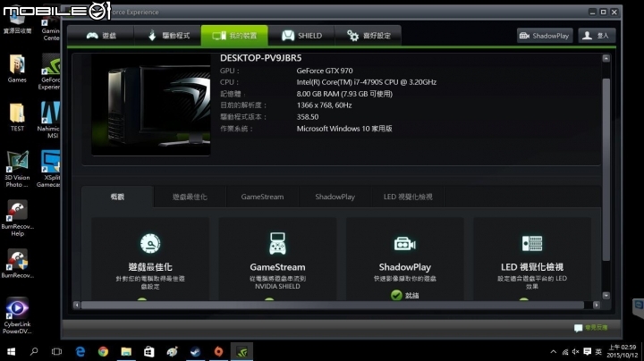Open the GameStream sub-tab

[262, 197]
